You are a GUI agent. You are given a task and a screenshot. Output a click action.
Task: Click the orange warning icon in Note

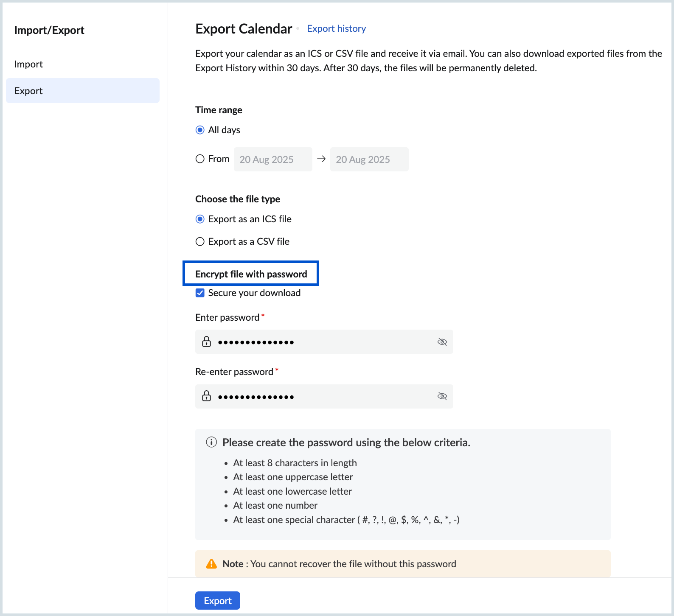point(211,564)
